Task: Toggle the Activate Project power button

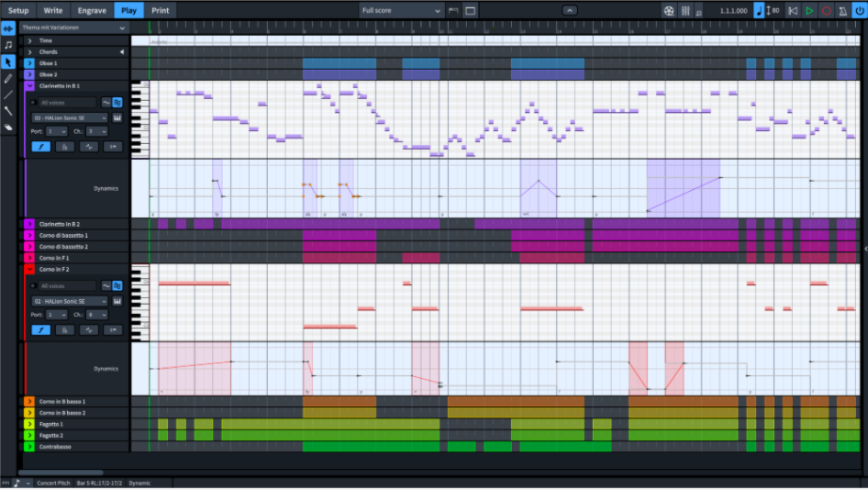Action: tap(859, 11)
